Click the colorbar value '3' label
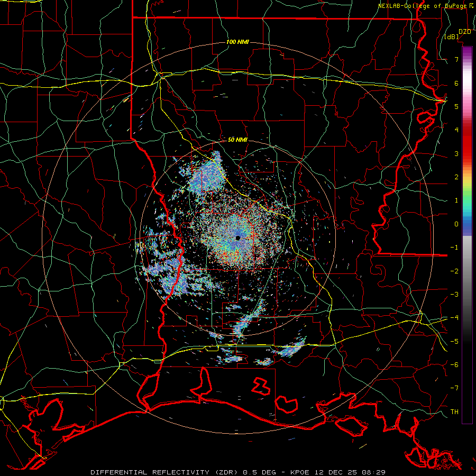The height and width of the screenshot is (476, 476). [456, 153]
